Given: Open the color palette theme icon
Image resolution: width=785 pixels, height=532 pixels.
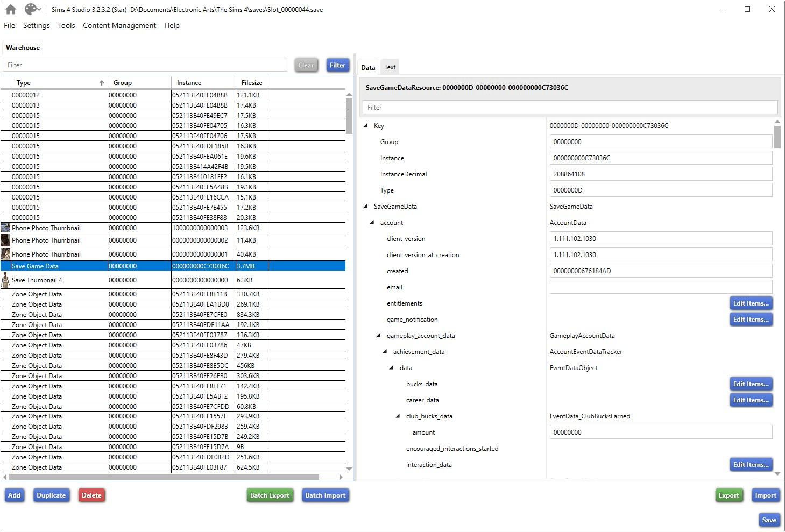Looking at the screenshot, I should (x=31, y=9).
